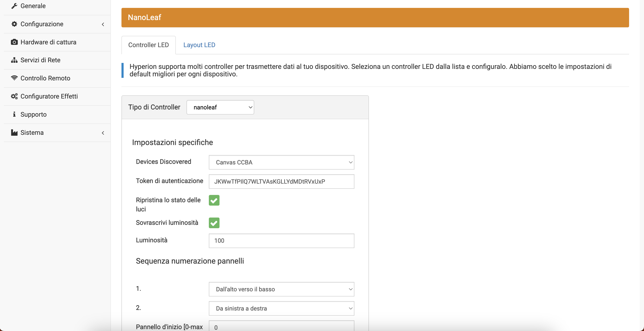Screen dimensions: 644x331
Task: Click the camera icon for Hardware di cattura
Action: 14,42
